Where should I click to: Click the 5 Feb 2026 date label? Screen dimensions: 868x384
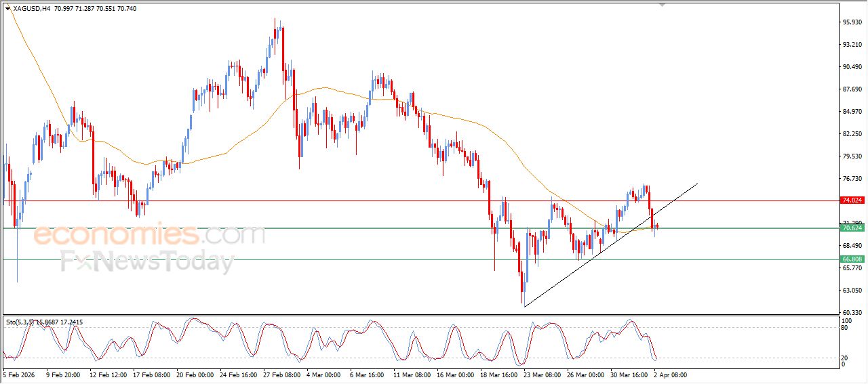click(x=19, y=374)
